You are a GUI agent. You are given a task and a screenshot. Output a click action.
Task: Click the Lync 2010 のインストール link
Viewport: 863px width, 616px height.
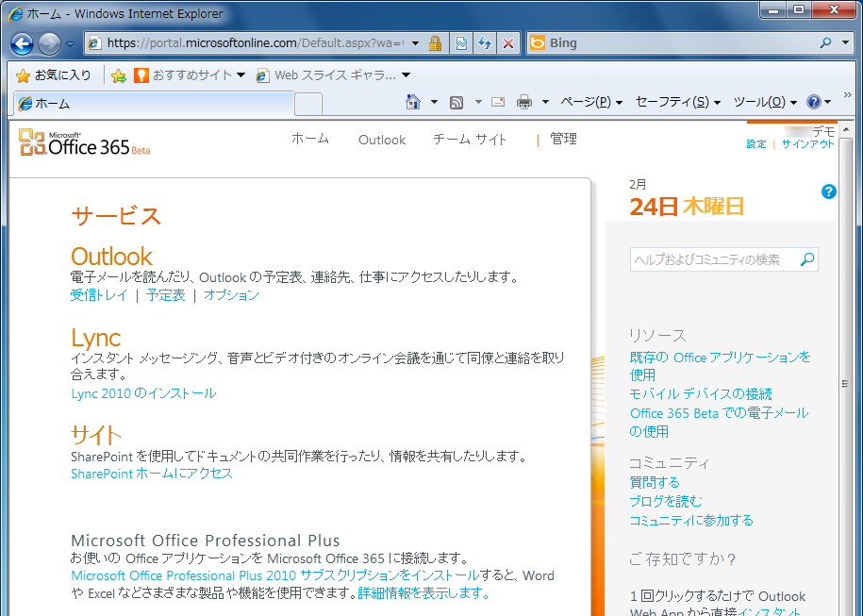[x=143, y=393]
